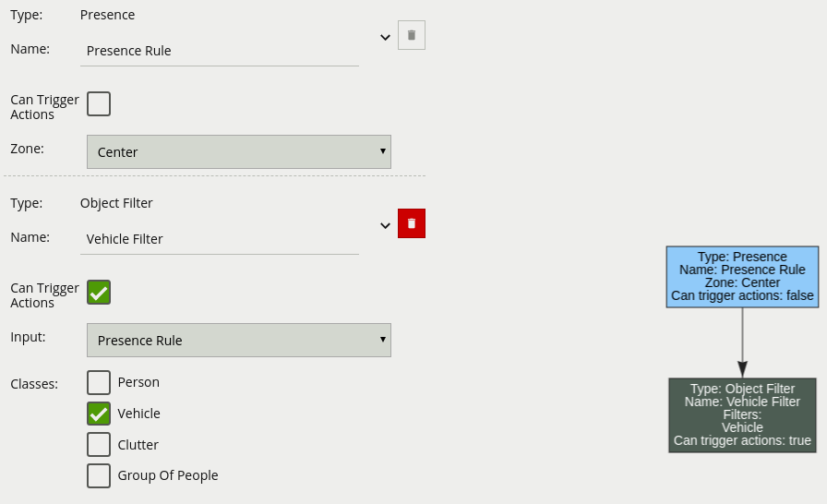Select the blue Presence Rule graph node
827x504 pixels.
(742, 277)
